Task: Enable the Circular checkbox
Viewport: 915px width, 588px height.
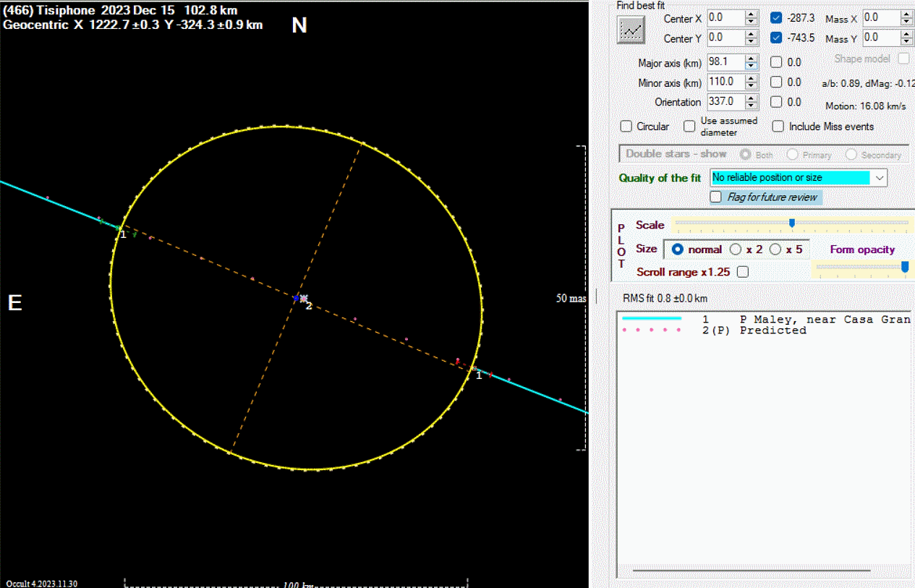Action: click(x=626, y=127)
